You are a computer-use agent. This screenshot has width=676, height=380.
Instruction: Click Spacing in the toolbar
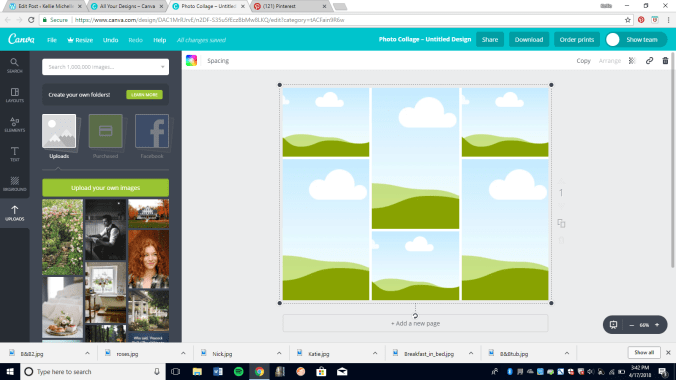[x=218, y=61]
